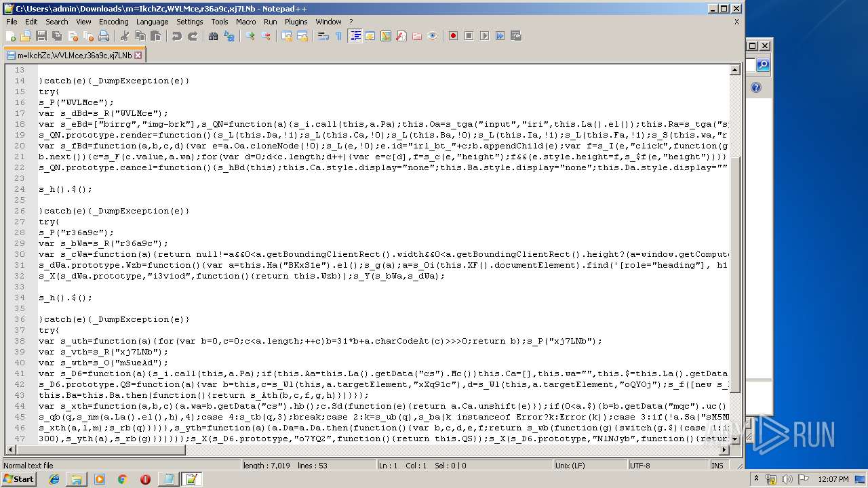The image size is (868, 488).
Task: Open Chrome from the taskbar
Action: (x=122, y=479)
